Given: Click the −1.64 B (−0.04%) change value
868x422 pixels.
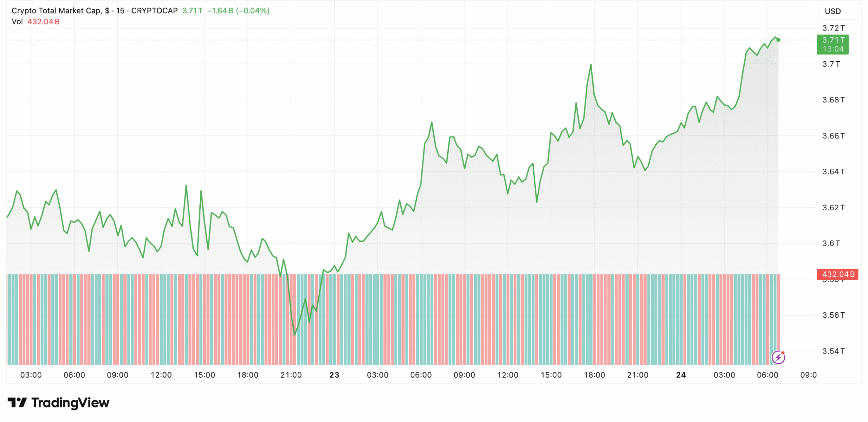Looking at the screenshot, I should click(x=238, y=10).
